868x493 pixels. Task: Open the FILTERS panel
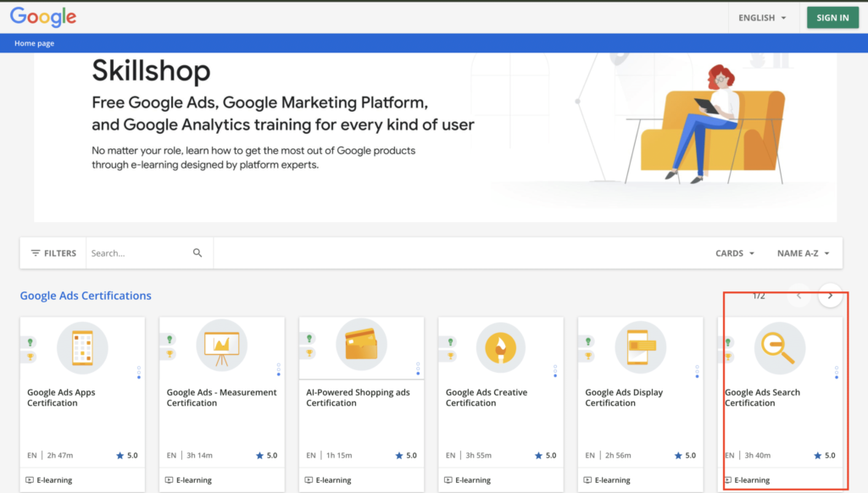(53, 253)
